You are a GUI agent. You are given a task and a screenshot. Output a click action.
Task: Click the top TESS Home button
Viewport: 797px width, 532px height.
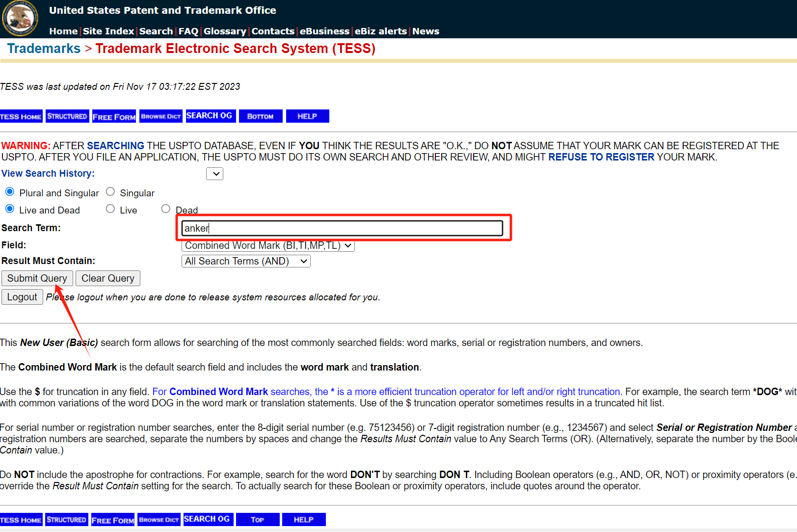pyautogui.click(x=21, y=116)
